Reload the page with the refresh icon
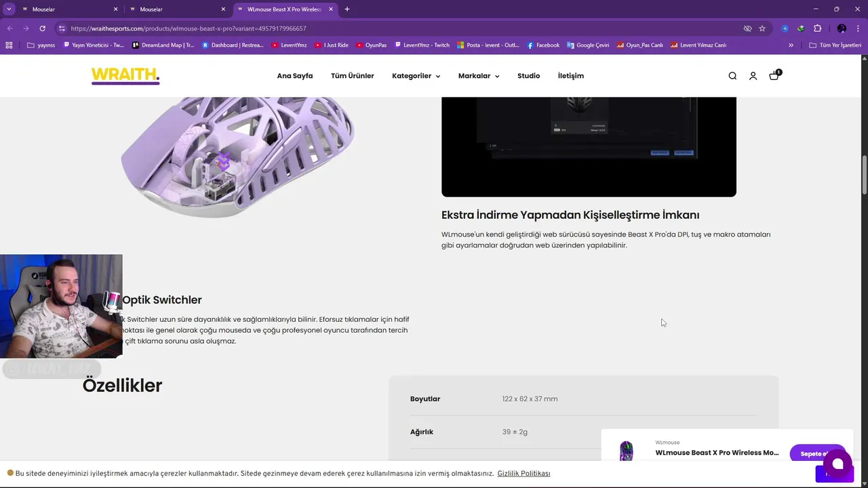The height and width of the screenshot is (488, 868). 42,28
